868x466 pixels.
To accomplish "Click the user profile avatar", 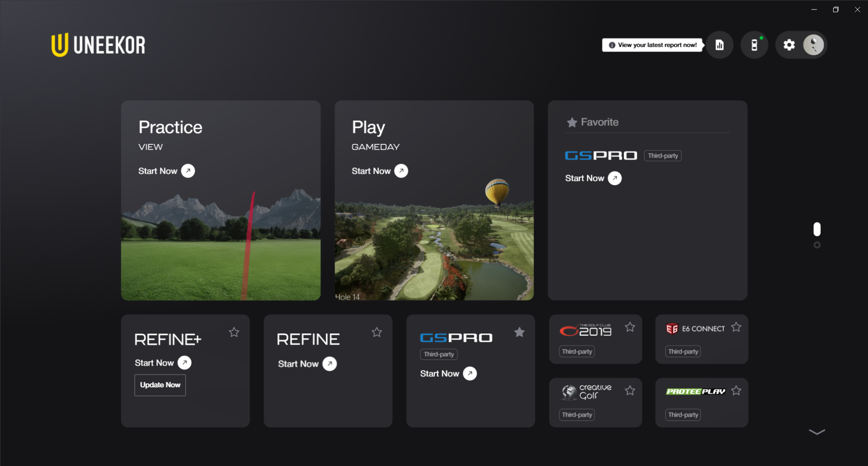I will tap(813, 45).
